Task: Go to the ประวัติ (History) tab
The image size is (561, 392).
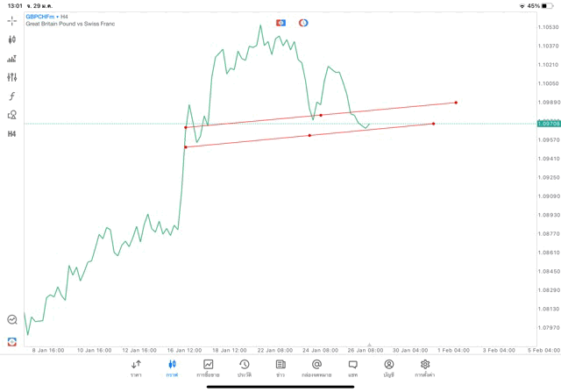Action: (x=245, y=368)
